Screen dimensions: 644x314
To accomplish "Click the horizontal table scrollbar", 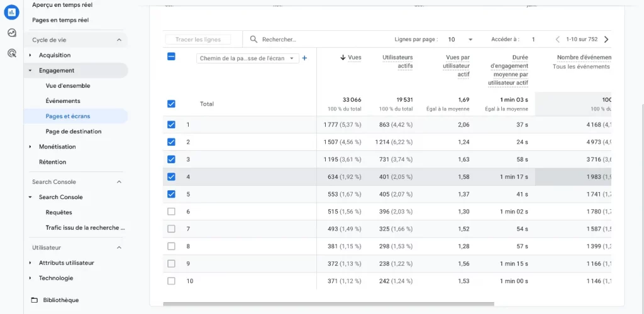I will coord(328,304).
